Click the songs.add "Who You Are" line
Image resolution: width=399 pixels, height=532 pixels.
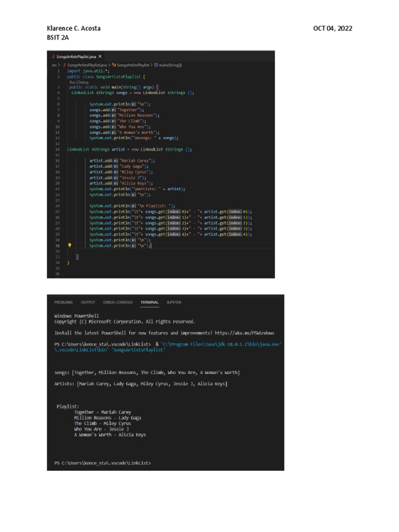click(120, 127)
